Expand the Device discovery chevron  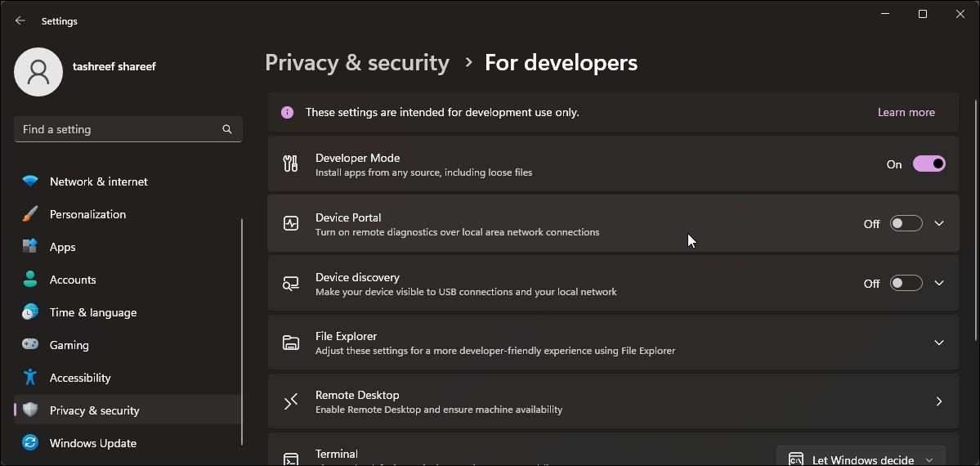pos(939,283)
